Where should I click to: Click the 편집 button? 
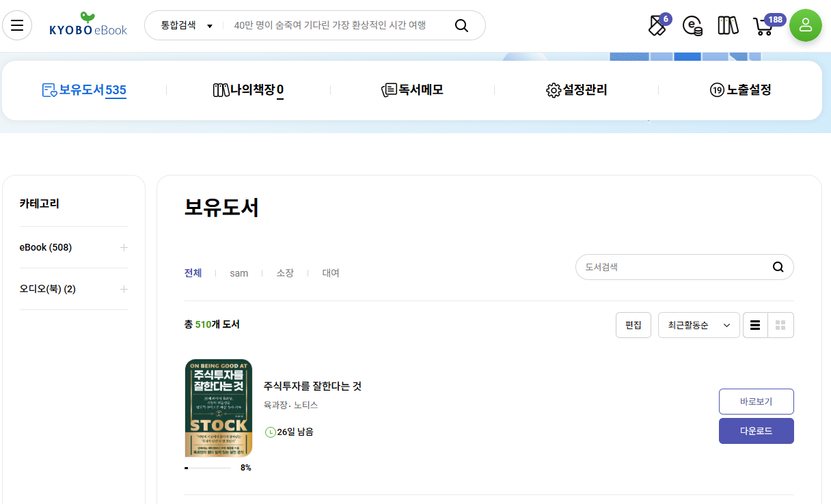[634, 325]
